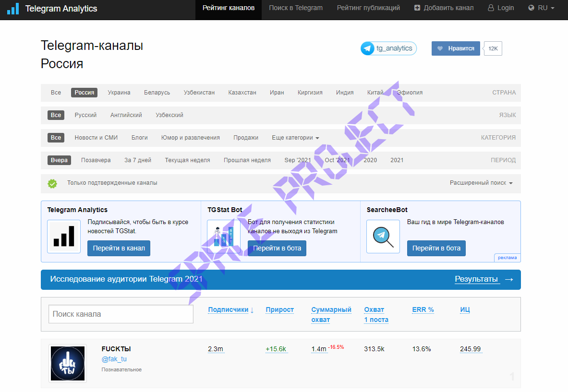Image resolution: width=568 pixels, height=392 pixels.
Task: Click the 245.99 citation index value
Action: pos(470,349)
